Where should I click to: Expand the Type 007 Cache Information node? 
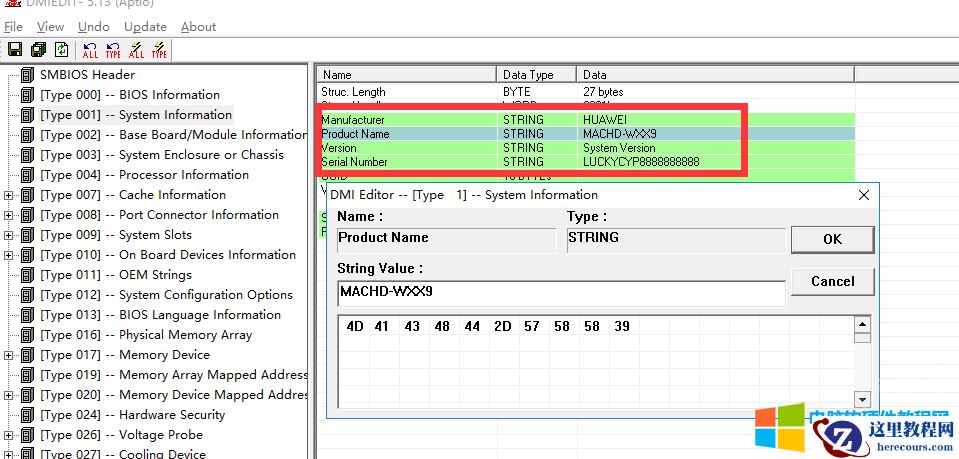click(9, 195)
